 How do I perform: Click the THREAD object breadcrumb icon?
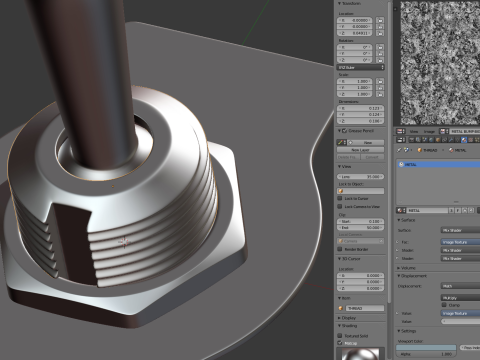pyautogui.click(x=420, y=150)
